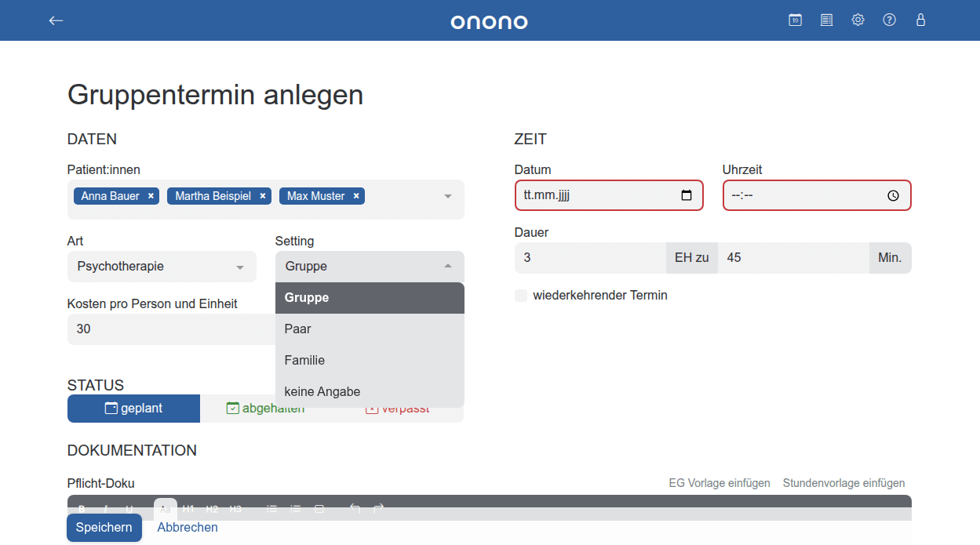
Task: Click the EG Vorlage einfügen link
Action: tap(719, 483)
